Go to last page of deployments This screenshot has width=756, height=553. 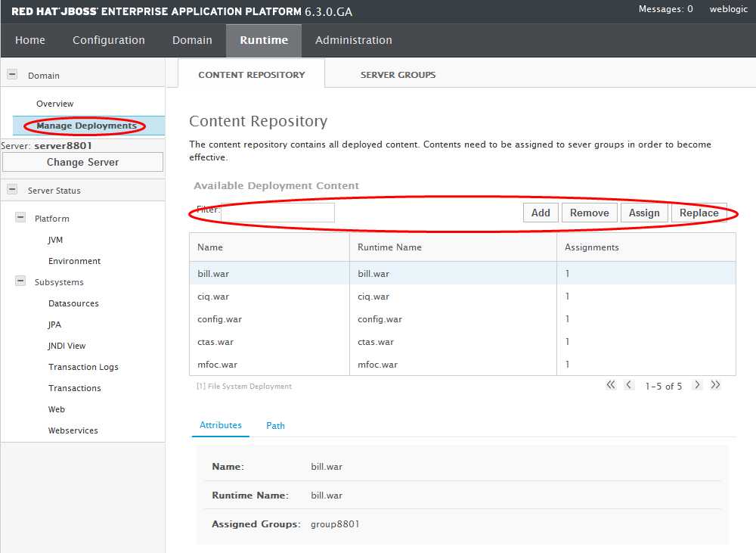(715, 385)
